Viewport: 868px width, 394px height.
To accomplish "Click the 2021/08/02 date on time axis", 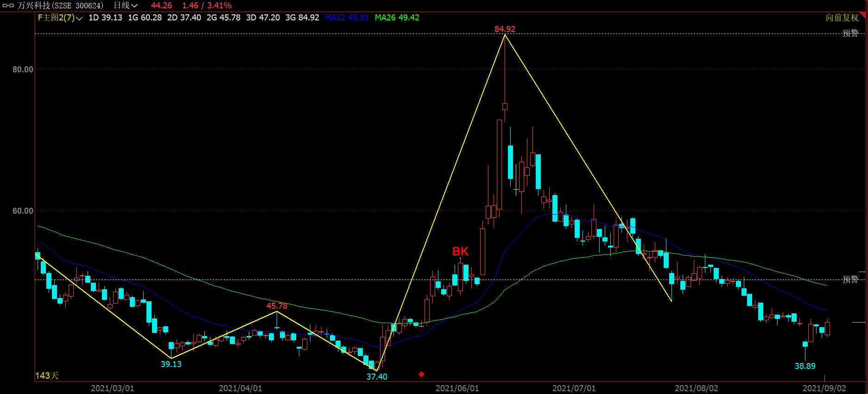I will point(697,388).
